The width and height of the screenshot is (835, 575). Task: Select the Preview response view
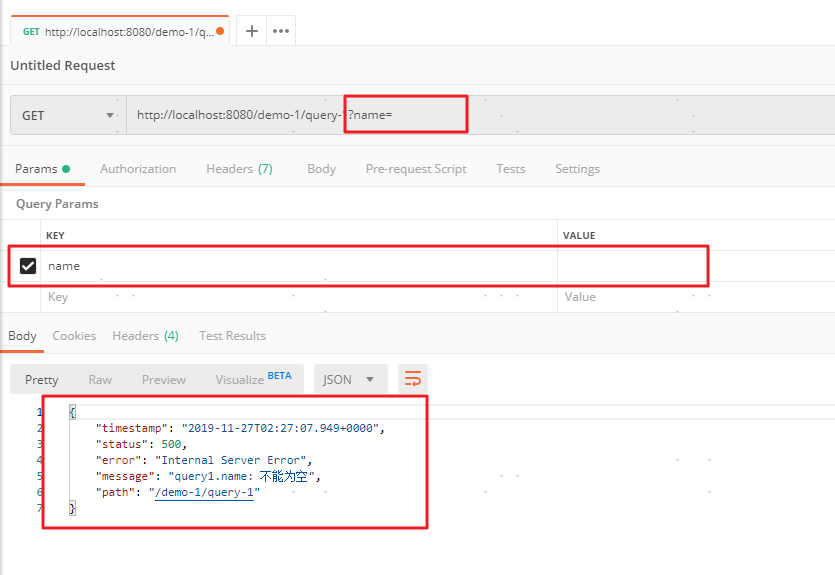[x=163, y=380]
